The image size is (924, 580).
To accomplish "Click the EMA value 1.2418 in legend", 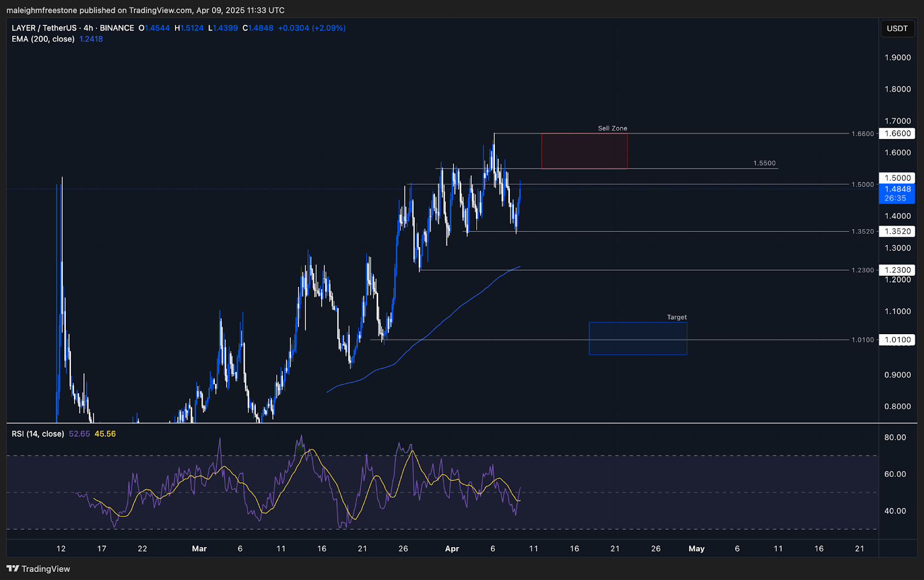I will tap(91, 39).
